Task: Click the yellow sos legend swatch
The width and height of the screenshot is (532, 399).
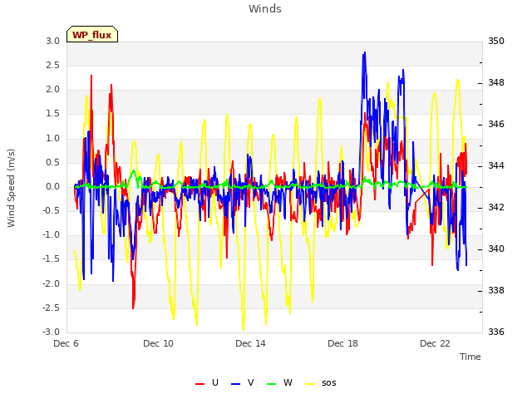Action: pyautogui.click(x=309, y=384)
